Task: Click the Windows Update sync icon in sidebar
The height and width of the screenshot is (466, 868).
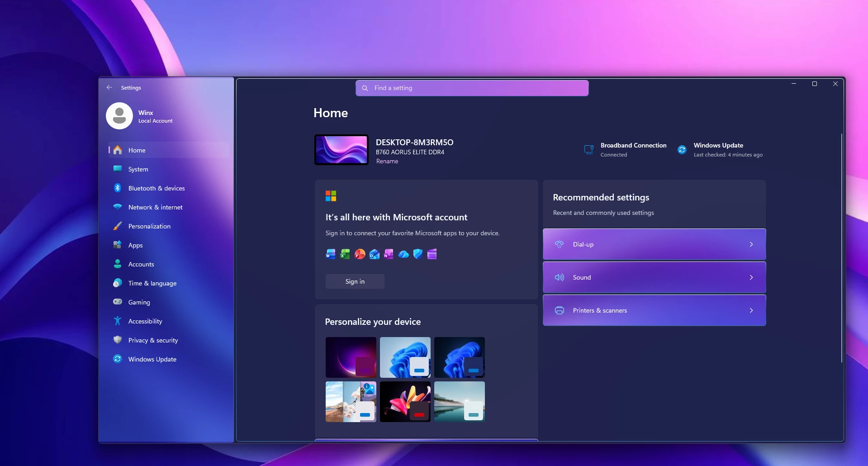Action: point(118,359)
